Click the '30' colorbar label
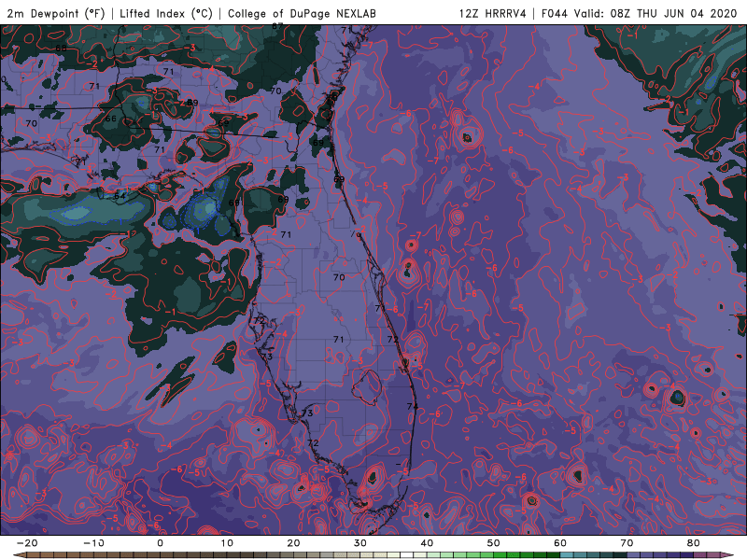The image size is (747, 560). point(360,543)
